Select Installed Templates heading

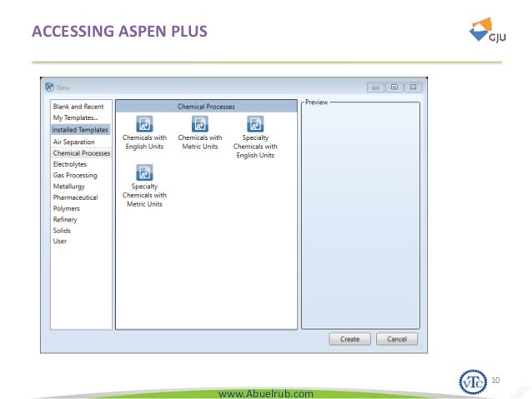tap(80, 130)
